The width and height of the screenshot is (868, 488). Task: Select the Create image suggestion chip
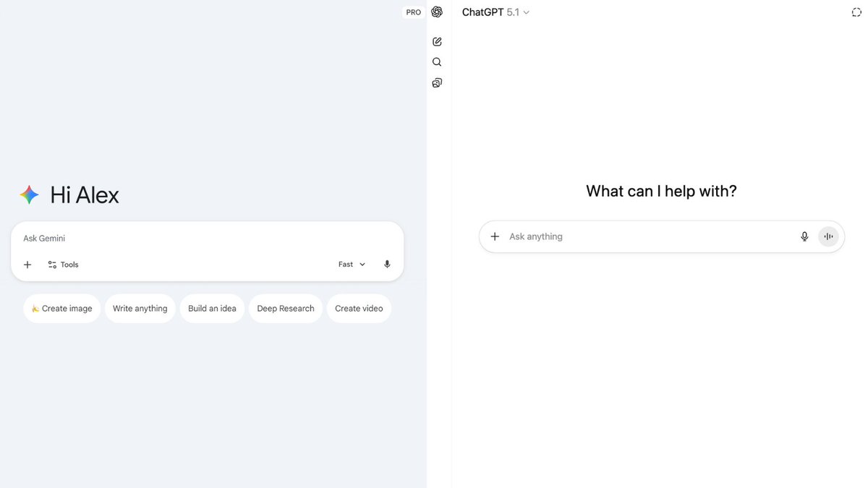coord(62,309)
